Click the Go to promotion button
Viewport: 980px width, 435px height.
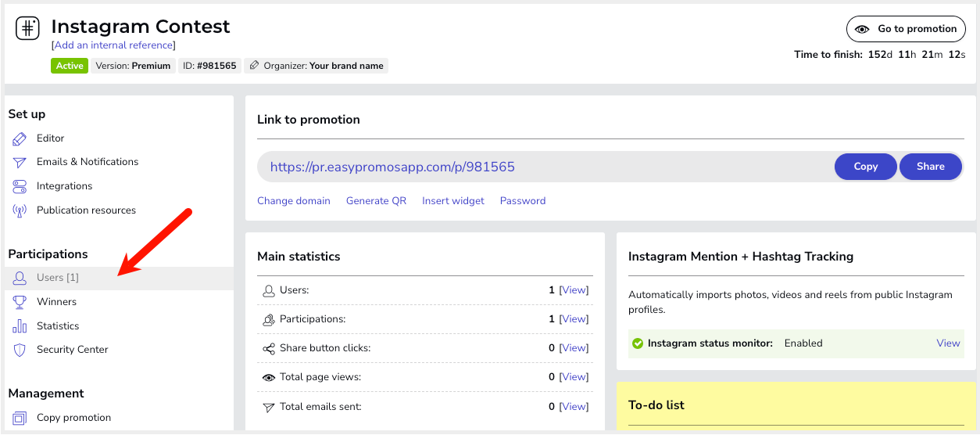pos(907,29)
